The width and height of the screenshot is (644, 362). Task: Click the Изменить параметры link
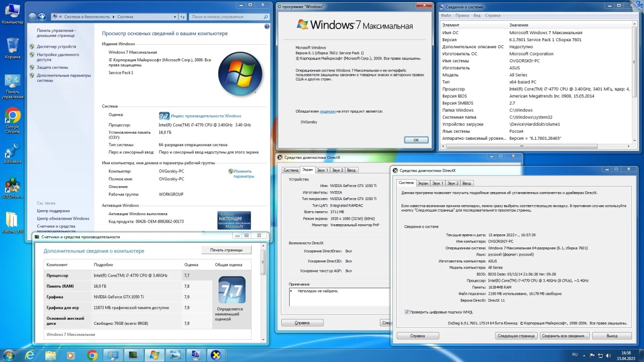pyautogui.click(x=244, y=174)
